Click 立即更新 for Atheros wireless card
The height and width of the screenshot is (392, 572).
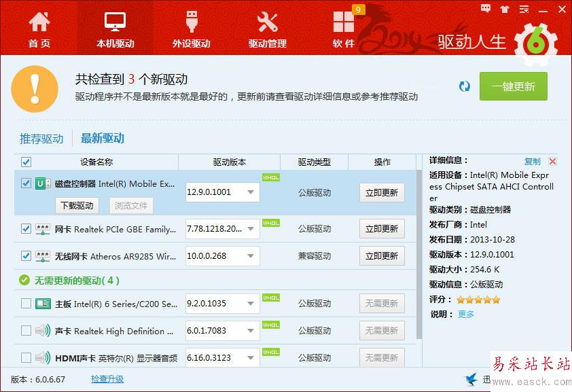[382, 256]
